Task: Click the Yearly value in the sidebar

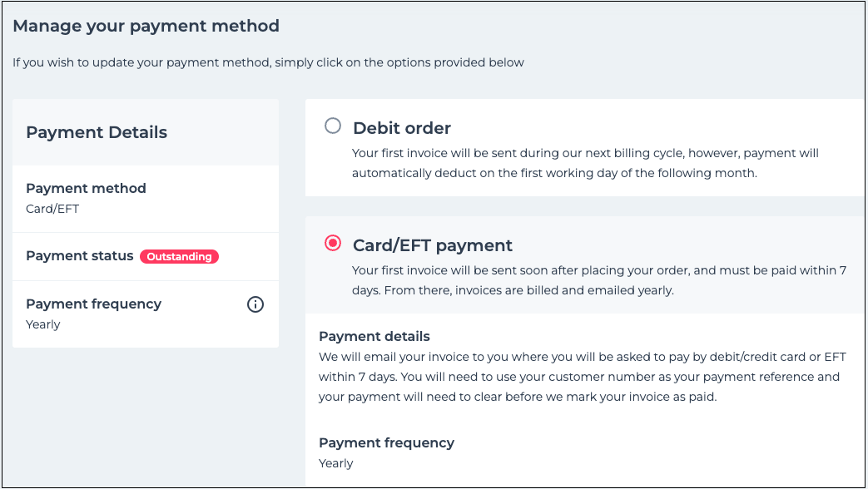Action: (x=43, y=324)
